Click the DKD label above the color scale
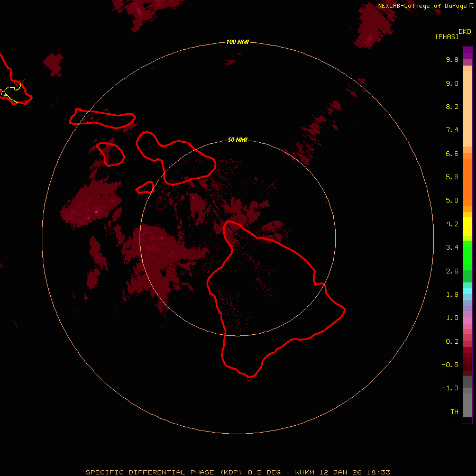The image size is (476, 476). tap(465, 32)
